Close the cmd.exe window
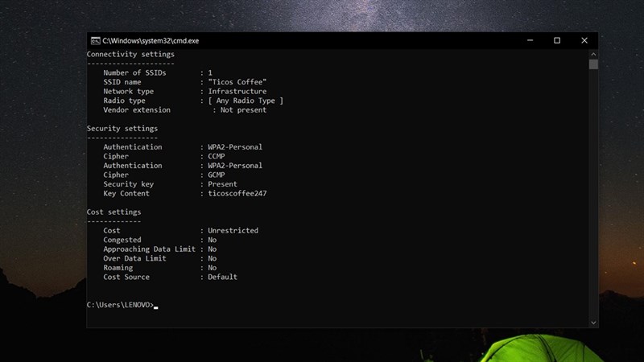This screenshot has width=644, height=362. (x=584, y=40)
